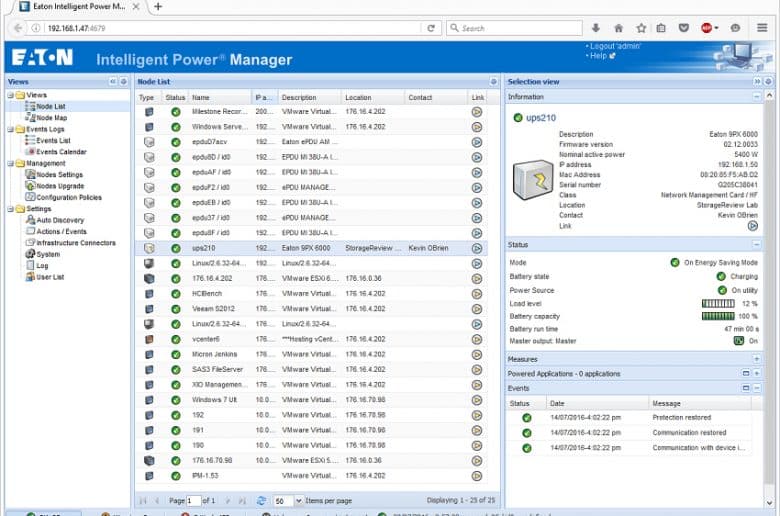
Task: Click the link icon in Information panel
Action: 753,226
